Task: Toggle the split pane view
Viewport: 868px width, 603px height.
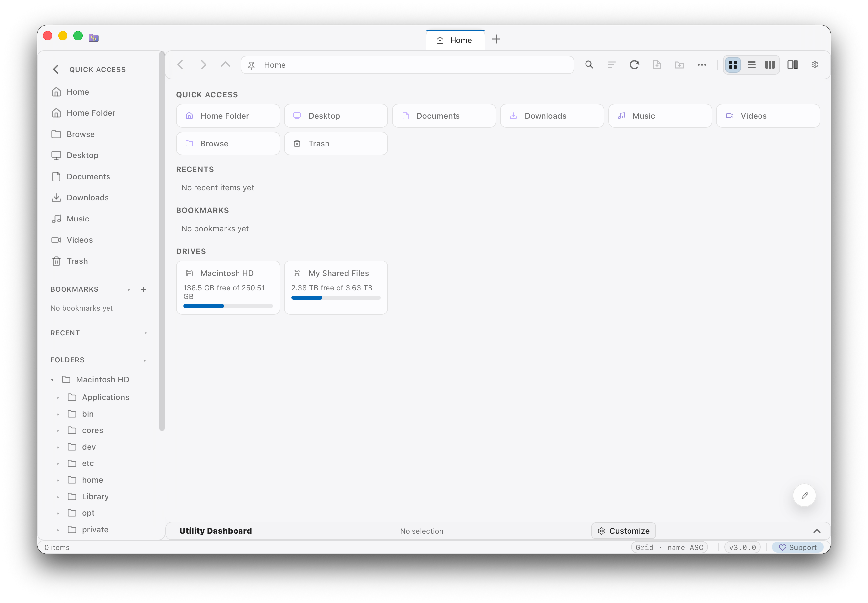Action: [x=793, y=65]
